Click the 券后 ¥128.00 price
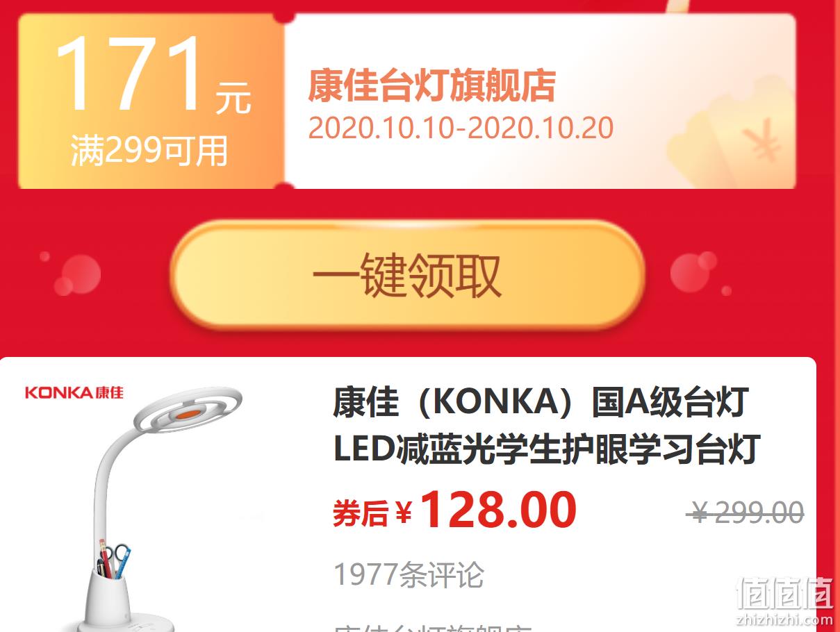The height and width of the screenshot is (632, 840). pos(455,511)
